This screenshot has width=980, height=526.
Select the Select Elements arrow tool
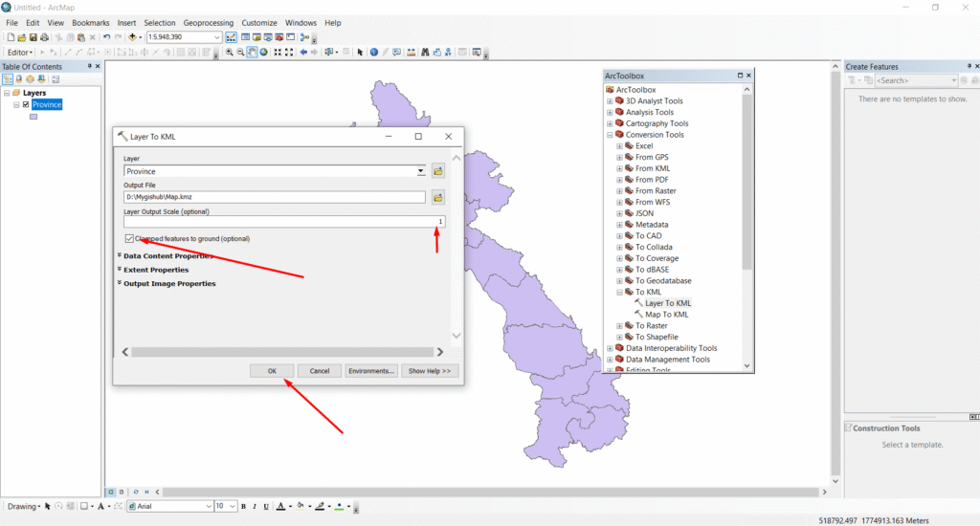click(360, 52)
